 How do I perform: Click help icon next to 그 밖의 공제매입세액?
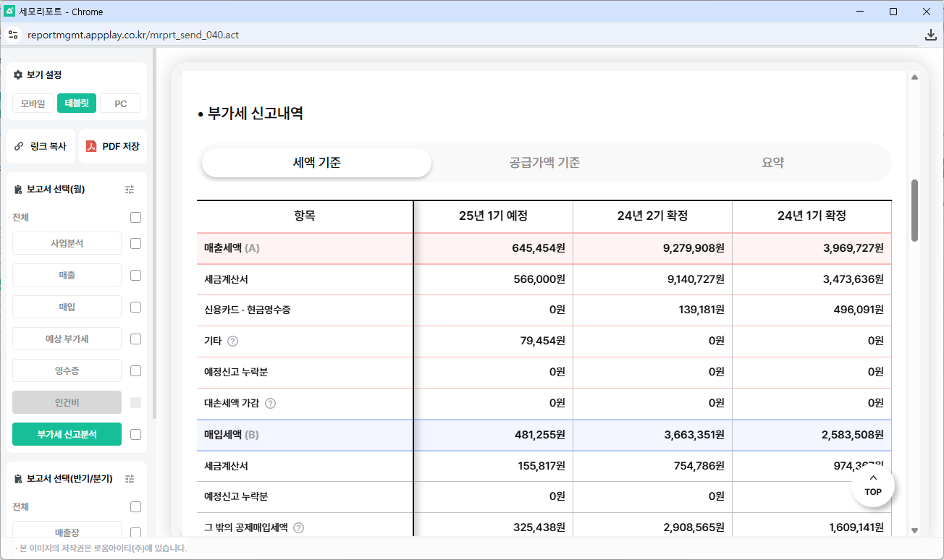(x=298, y=528)
